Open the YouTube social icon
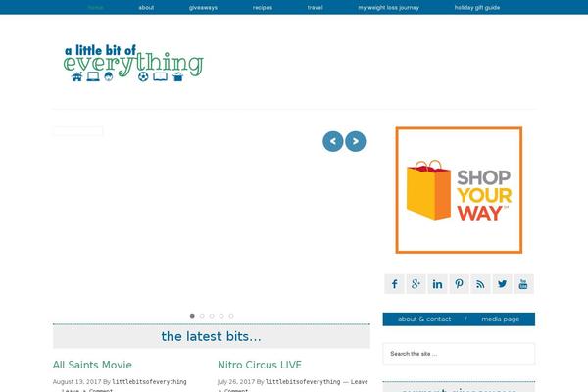 point(523,284)
